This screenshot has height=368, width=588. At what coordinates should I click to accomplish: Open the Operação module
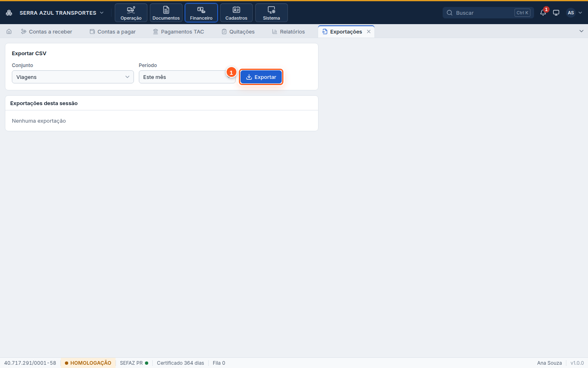click(131, 13)
